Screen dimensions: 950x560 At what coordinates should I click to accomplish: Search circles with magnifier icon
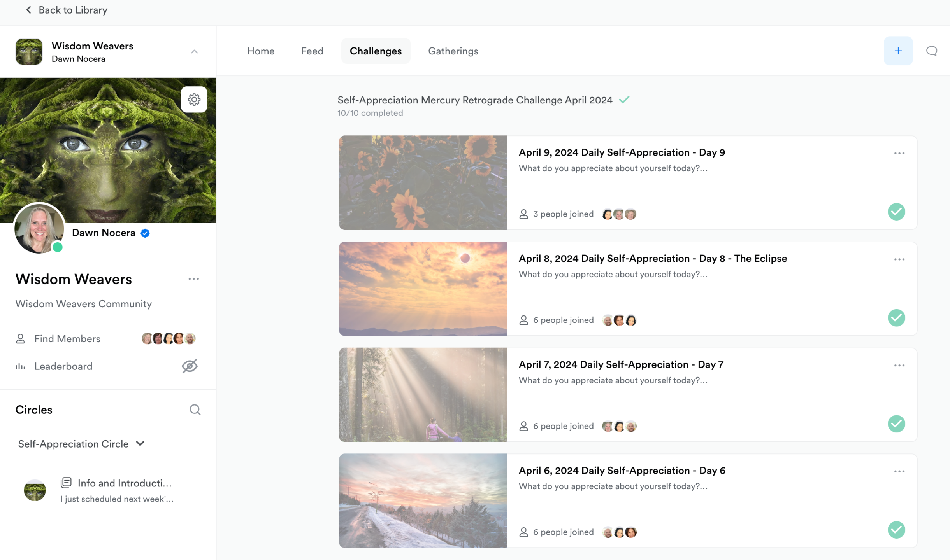195,409
